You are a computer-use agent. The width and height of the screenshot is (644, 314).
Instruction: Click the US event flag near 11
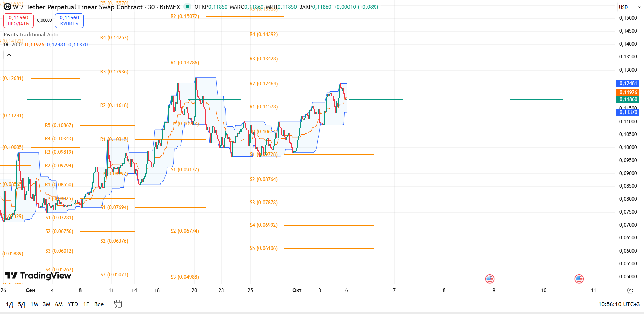pos(579,279)
